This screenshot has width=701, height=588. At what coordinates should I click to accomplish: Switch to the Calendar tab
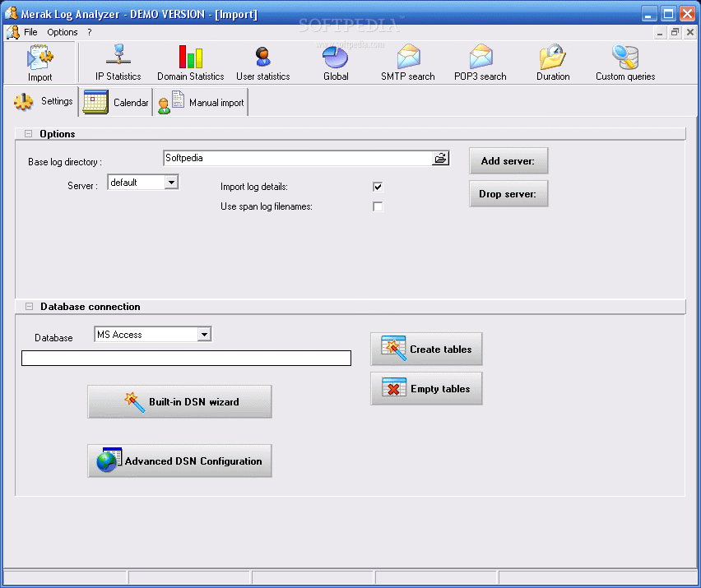[116, 102]
